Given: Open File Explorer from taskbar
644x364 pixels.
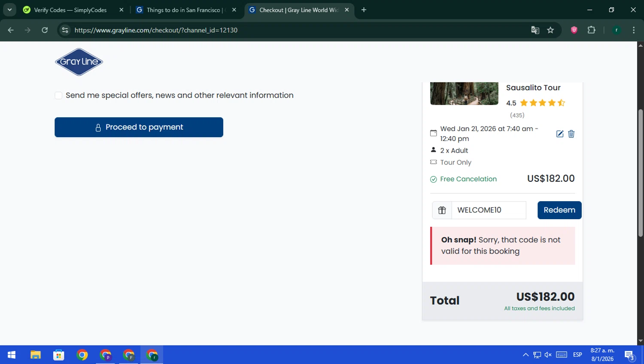Looking at the screenshot, I should tap(35, 355).
